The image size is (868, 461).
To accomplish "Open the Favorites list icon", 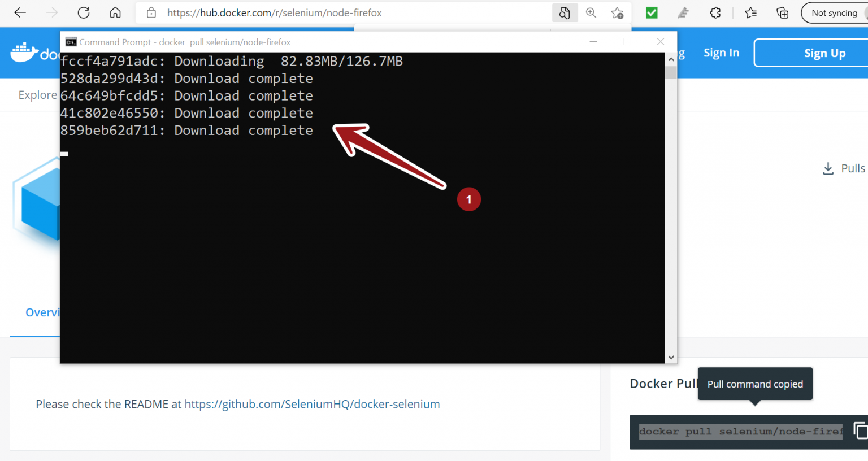I will (x=750, y=12).
